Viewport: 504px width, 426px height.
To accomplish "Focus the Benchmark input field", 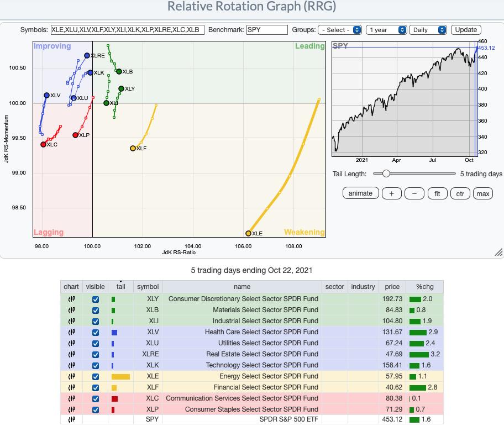I will point(267,30).
